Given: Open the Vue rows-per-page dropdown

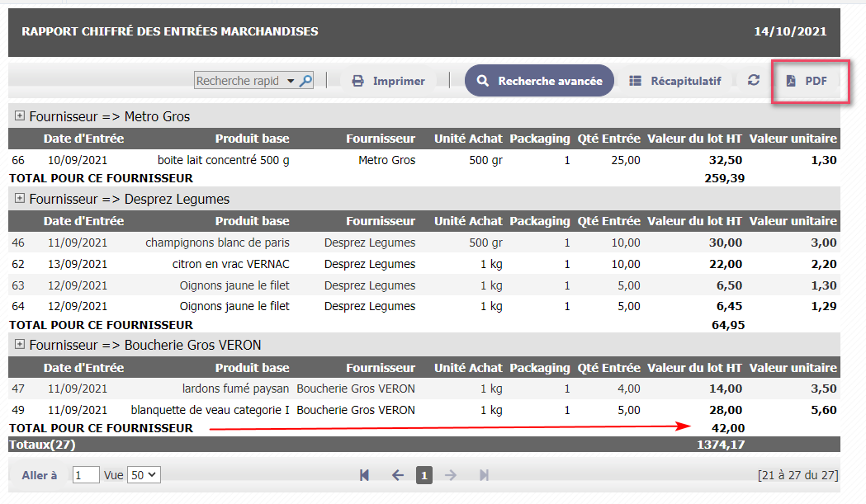Looking at the screenshot, I should [x=144, y=475].
